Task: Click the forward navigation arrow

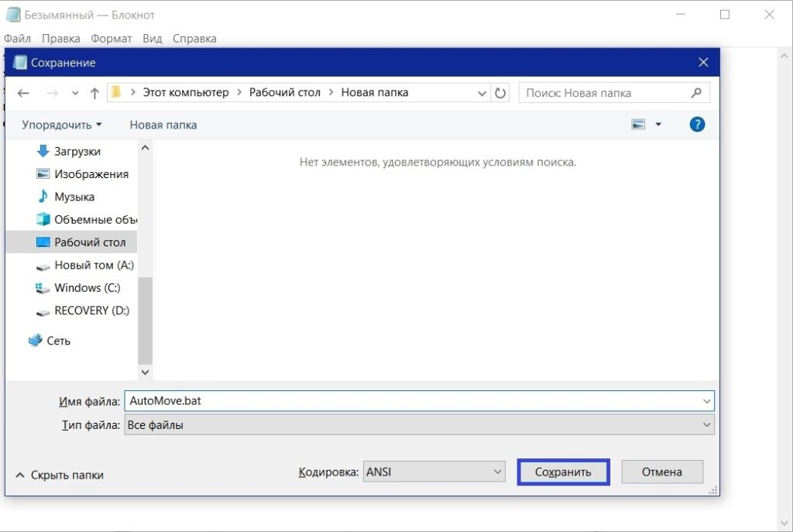Action: tap(52, 93)
